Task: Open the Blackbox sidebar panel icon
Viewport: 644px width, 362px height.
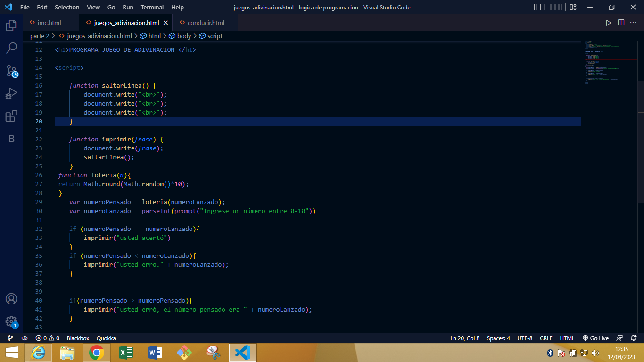Action: point(11,139)
